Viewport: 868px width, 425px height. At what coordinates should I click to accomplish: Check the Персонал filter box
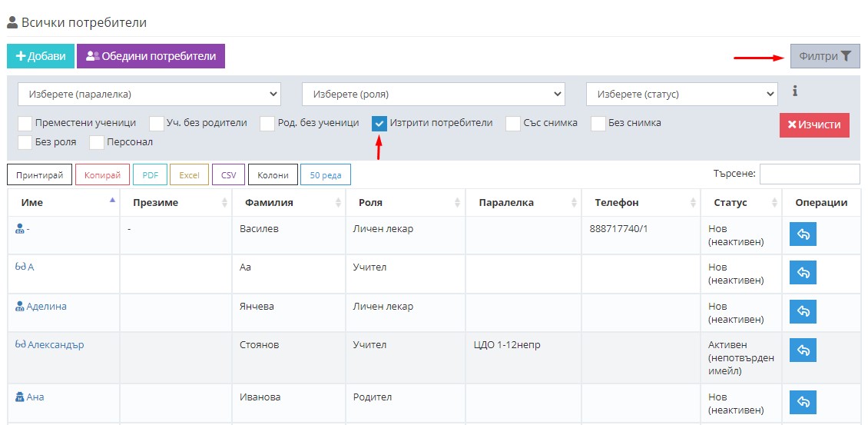coord(97,143)
